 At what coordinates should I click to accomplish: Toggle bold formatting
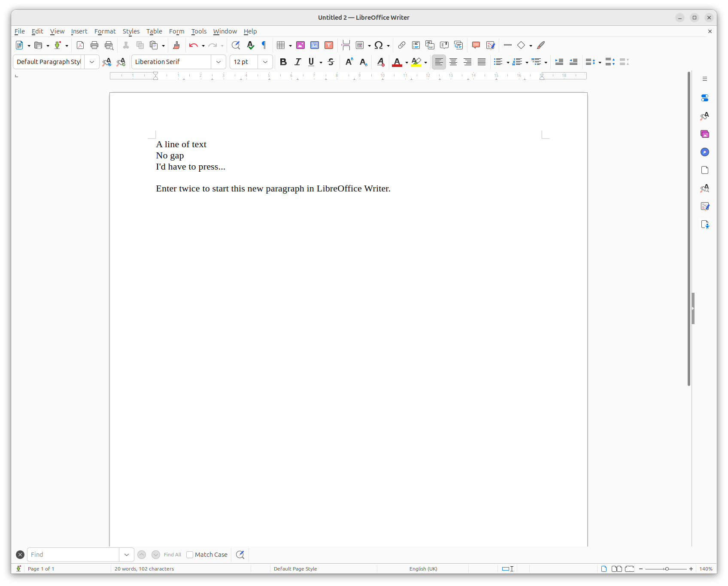coord(283,62)
